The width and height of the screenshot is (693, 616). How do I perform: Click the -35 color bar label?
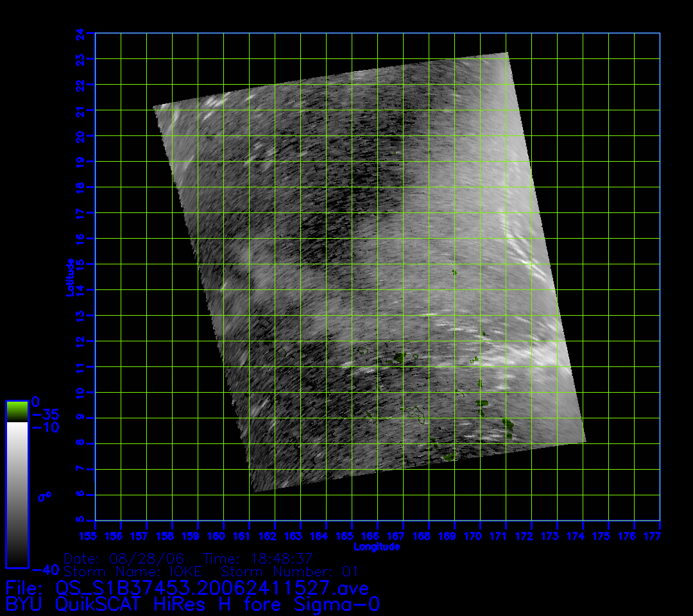pos(45,415)
